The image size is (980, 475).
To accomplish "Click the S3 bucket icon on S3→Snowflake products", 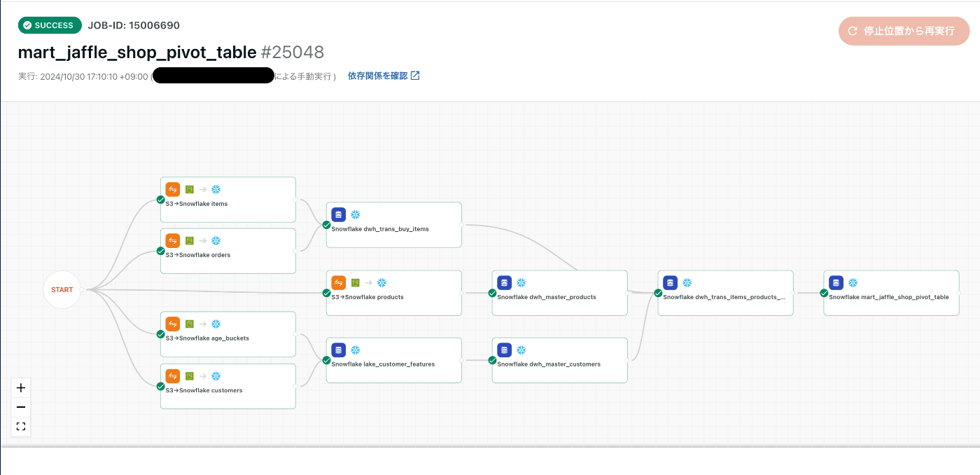I will [355, 282].
